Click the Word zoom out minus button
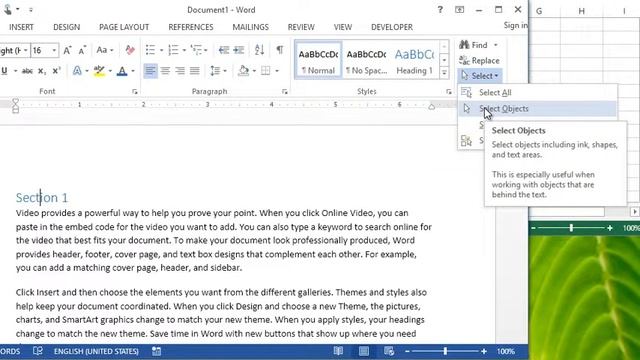This screenshot has width=640, height=360. click(407, 351)
